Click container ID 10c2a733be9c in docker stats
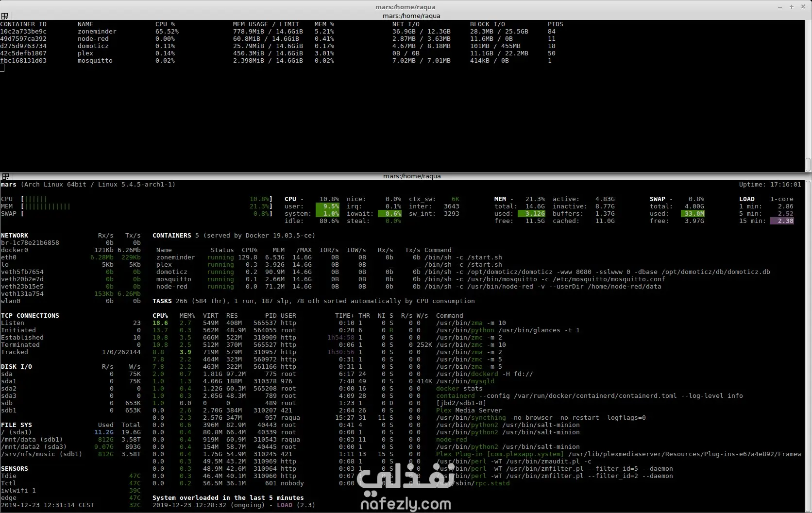Screen dimensions: 812x513 click(23, 32)
